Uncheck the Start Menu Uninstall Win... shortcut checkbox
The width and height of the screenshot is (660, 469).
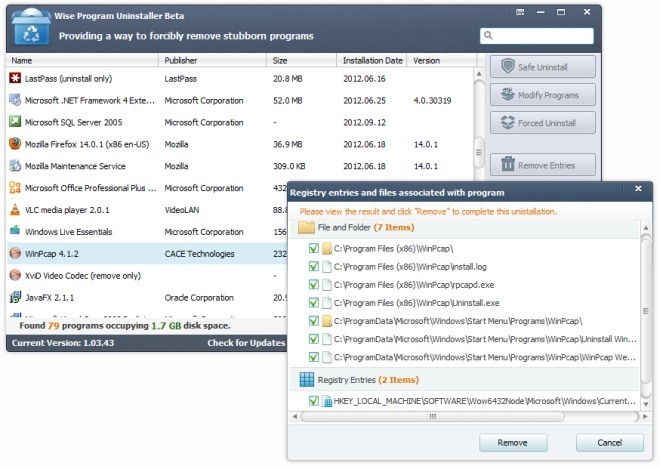314,339
